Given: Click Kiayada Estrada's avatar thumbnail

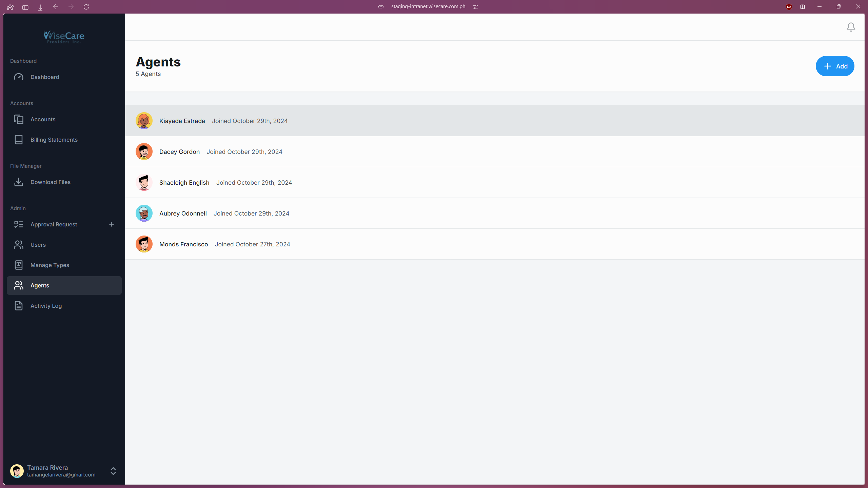Looking at the screenshot, I should click(x=144, y=121).
